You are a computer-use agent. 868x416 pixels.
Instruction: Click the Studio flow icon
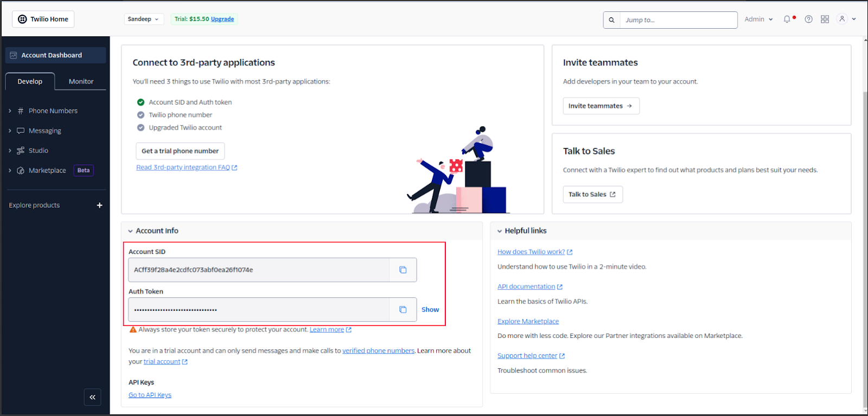coord(21,151)
